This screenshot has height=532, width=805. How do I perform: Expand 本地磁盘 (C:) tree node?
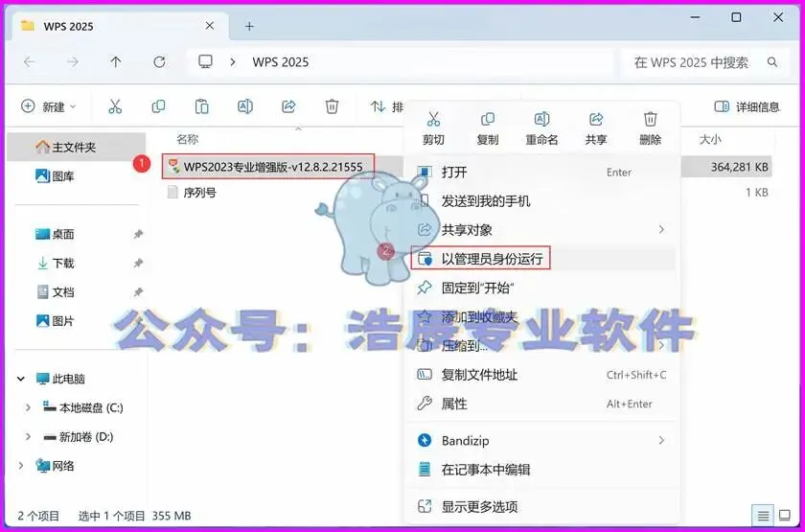(28, 407)
